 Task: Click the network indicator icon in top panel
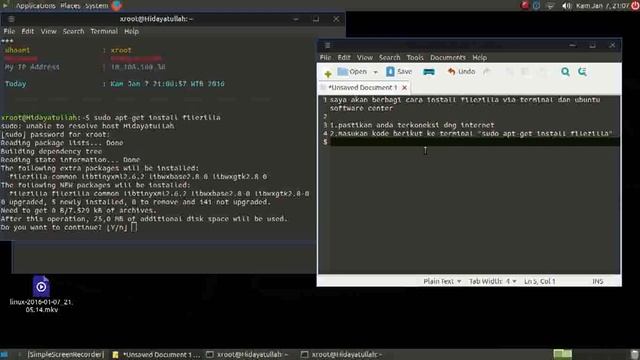point(551,6)
